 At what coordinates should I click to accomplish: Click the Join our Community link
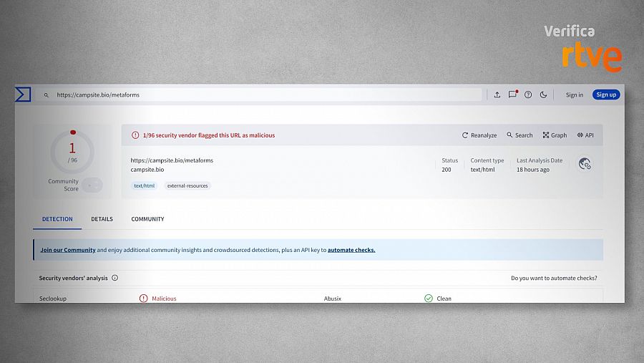[x=68, y=250]
